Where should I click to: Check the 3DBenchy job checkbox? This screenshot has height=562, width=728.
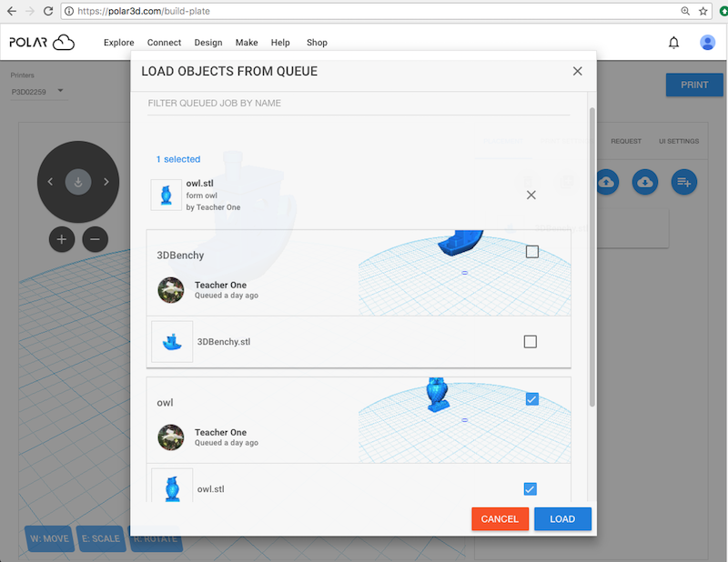point(532,252)
